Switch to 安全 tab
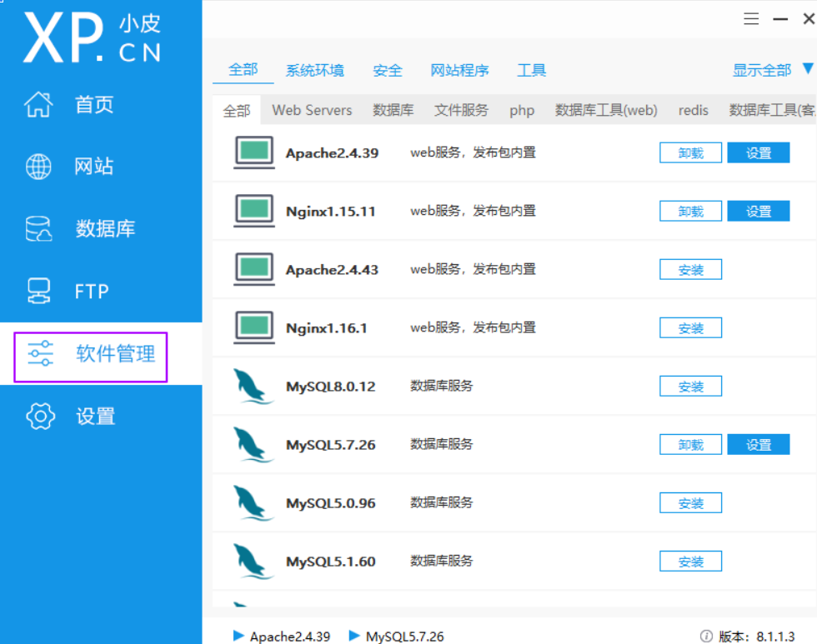Screen dimensions: 817x644 [388, 70]
